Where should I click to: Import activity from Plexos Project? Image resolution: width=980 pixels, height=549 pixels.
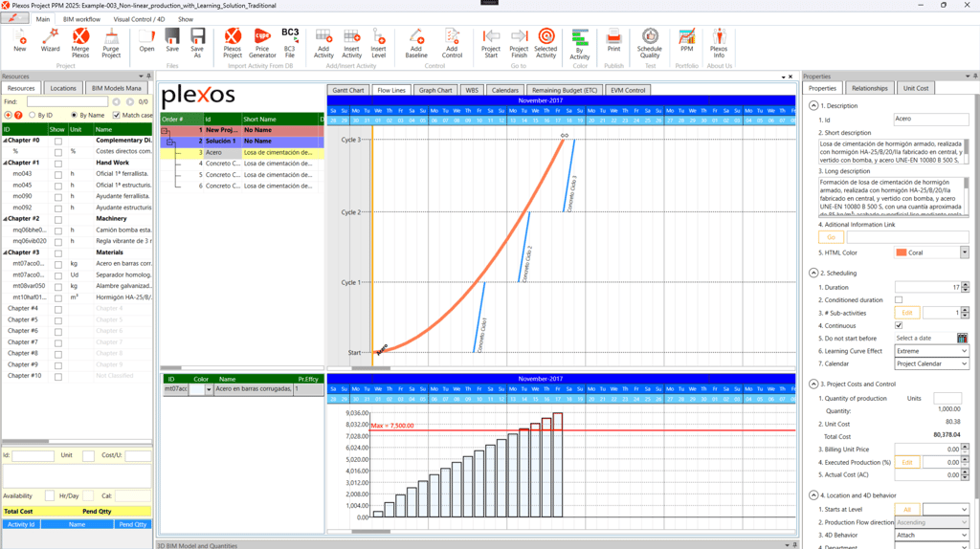click(x=233, y=43)
